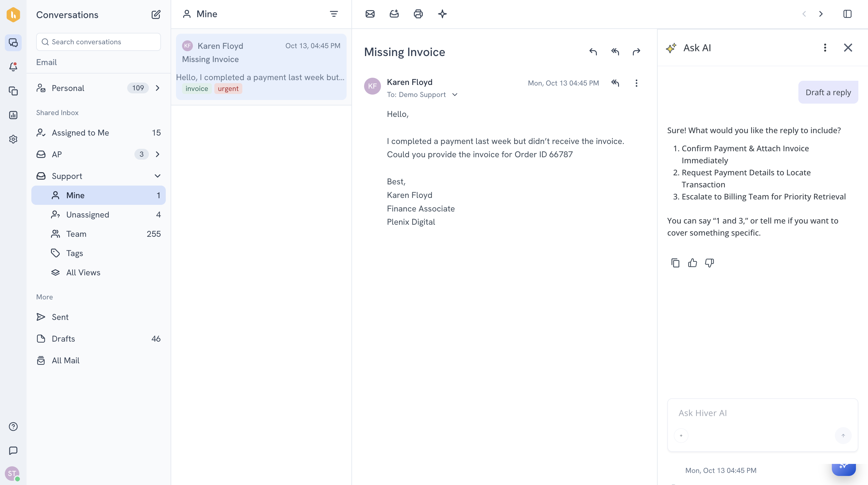The height and width of the screenshot is (485, 868).
Task: Click the Ask Hiver AI input field
Action: click(x=755, y=413)
